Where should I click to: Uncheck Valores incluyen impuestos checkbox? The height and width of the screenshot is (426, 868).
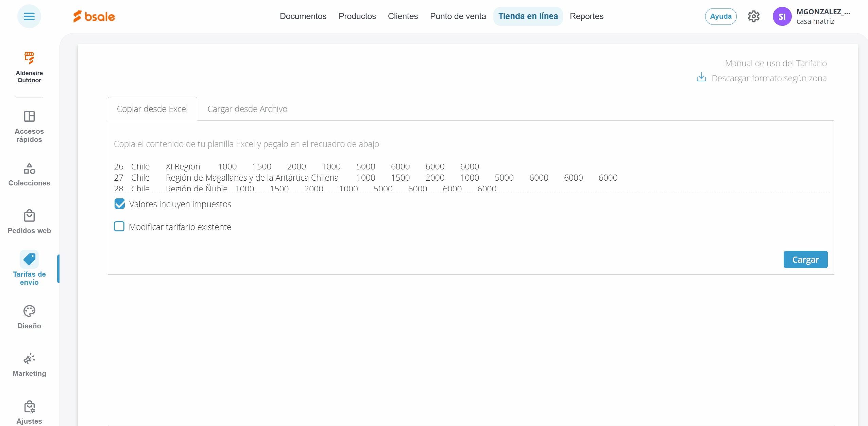tap(120, 204)
